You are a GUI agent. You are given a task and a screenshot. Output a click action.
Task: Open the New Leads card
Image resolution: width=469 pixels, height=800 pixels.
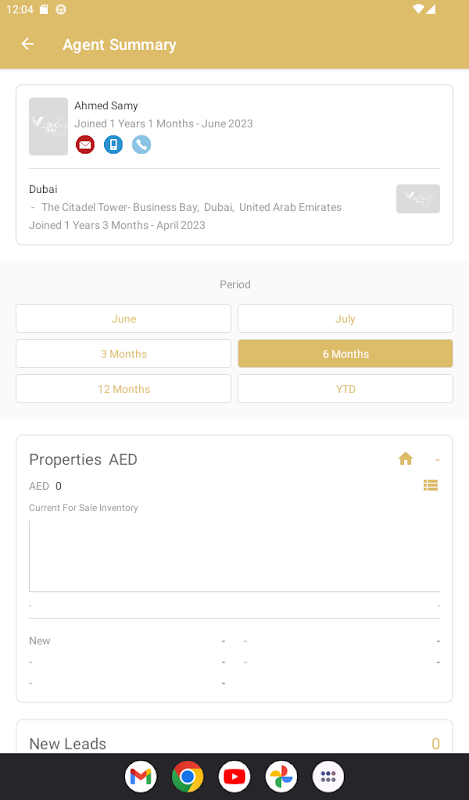pos(234,737)
